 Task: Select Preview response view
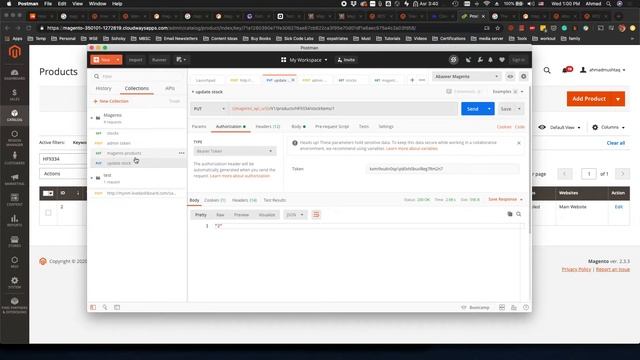(x=241, y=215)
